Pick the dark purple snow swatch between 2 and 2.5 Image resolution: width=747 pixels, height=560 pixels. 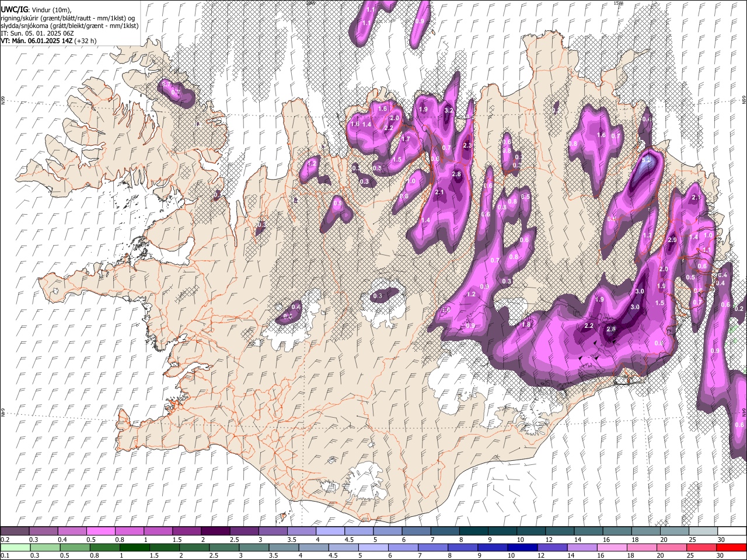pos(215,531)
